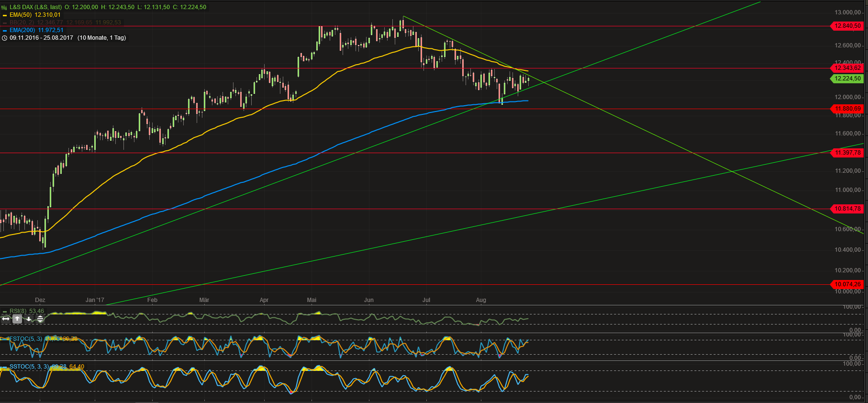This screenshot has height=403, width=868.
Task: Move RSI panel up with the up-arrow icon
Action: tap(17, 319)
